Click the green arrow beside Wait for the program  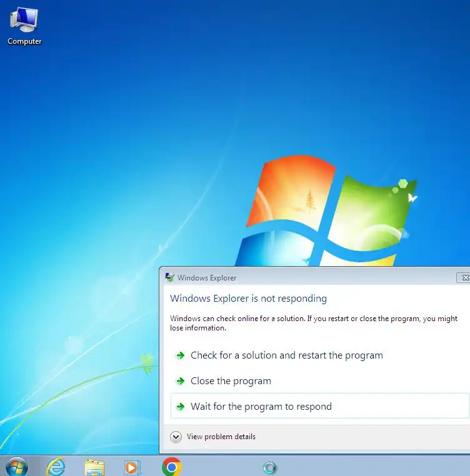[181, 406]
